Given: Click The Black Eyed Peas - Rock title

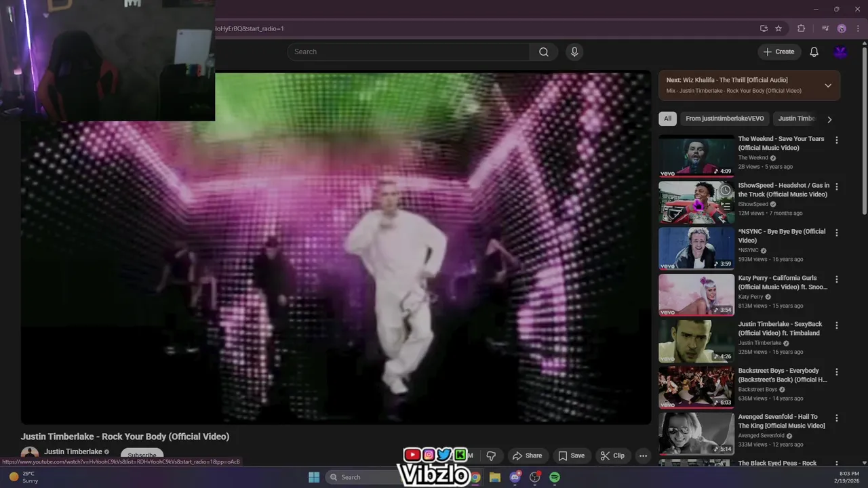Looking at the screenshot, I should click(777, 463).
